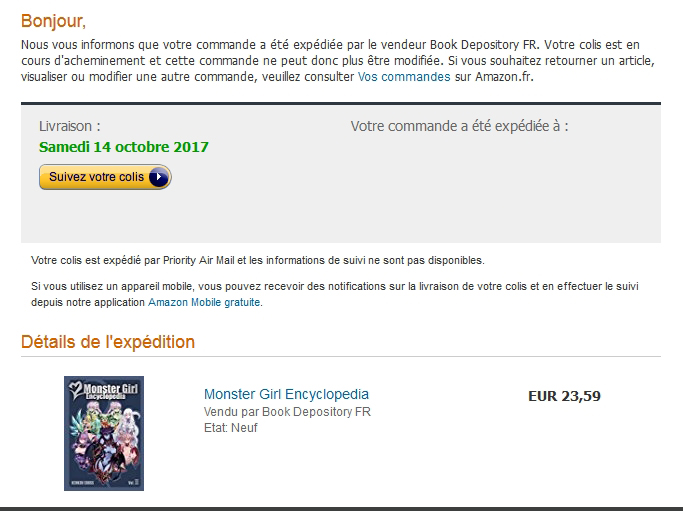Click the Priority Air Mail shipping notice
The width and height of the screenshot is (683, 511).
(257, 261)
